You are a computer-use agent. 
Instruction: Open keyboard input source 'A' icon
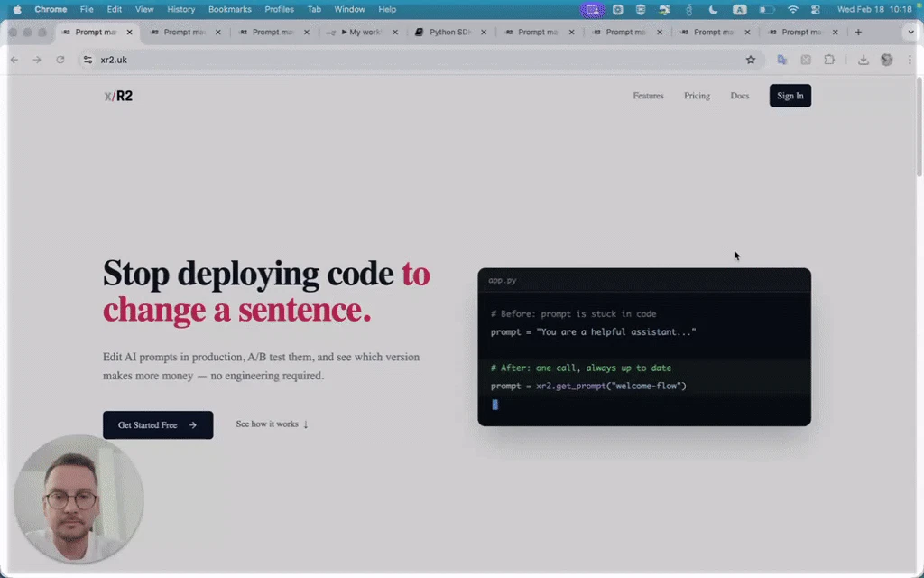[x=739, y=9]
